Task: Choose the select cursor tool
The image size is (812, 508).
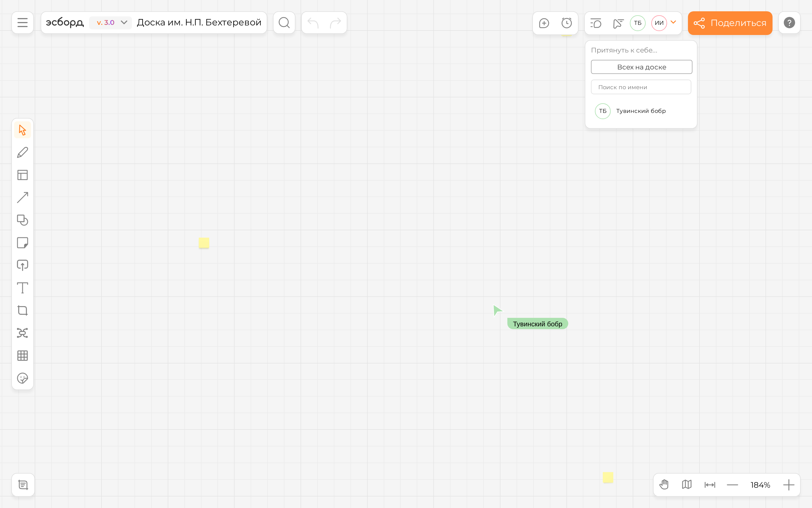Action: tap(23, 130)
